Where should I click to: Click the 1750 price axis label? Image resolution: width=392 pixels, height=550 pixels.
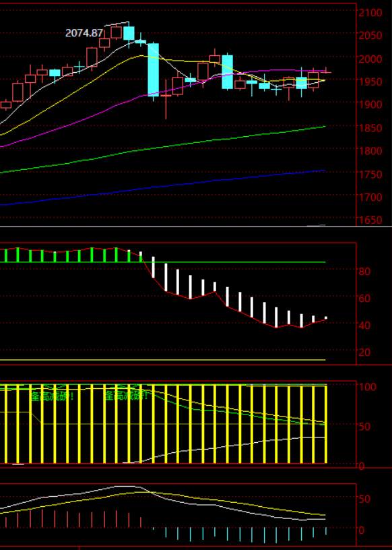[370, 175]
